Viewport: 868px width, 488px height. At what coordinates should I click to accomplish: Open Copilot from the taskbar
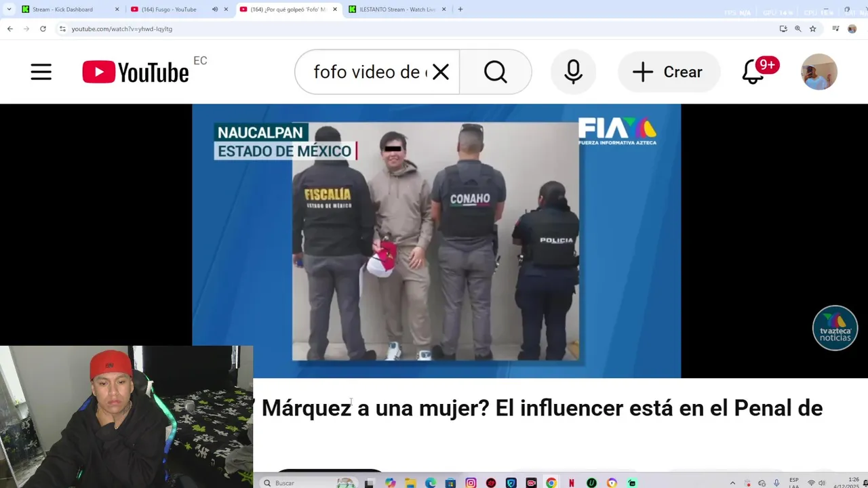390,483
